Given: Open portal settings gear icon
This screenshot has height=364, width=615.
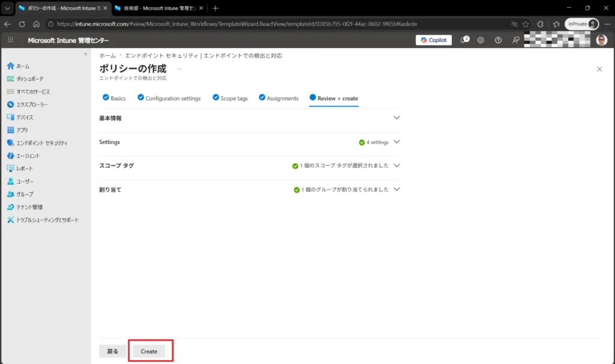Looking at the screenshot, I should (480, 40).
